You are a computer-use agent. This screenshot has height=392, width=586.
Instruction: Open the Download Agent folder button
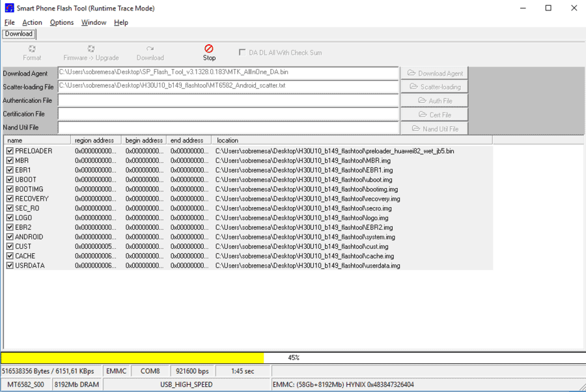435,73
